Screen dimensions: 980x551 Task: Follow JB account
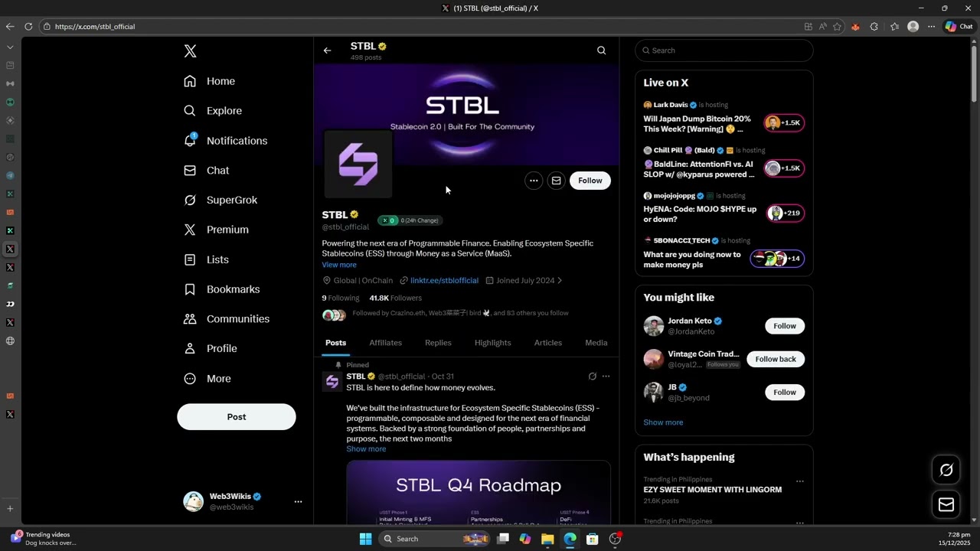pyautogui.click(x=785, y=393)
